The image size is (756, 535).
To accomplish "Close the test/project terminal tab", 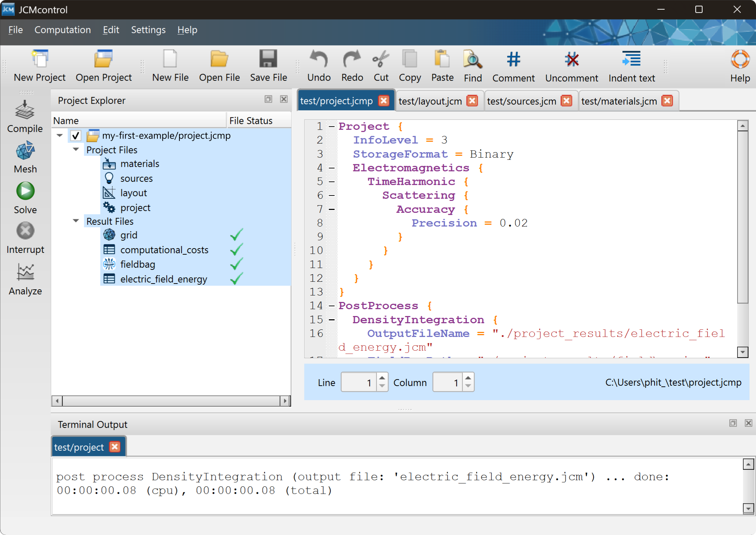I will (115, 447).
